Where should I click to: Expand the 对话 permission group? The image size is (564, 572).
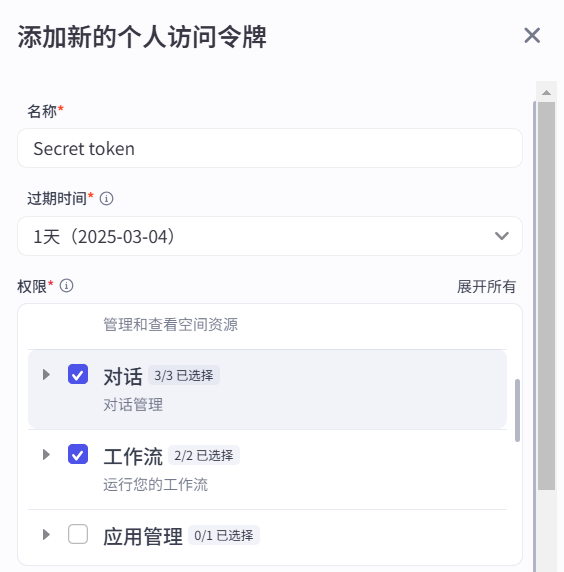tap(46, 375)
